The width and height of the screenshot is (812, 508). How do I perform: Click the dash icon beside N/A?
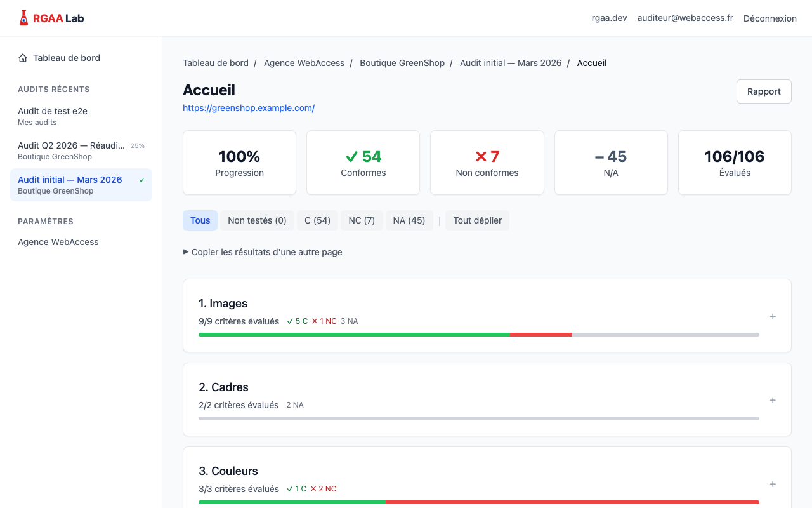pyautogui.click(x=598, y=156)
